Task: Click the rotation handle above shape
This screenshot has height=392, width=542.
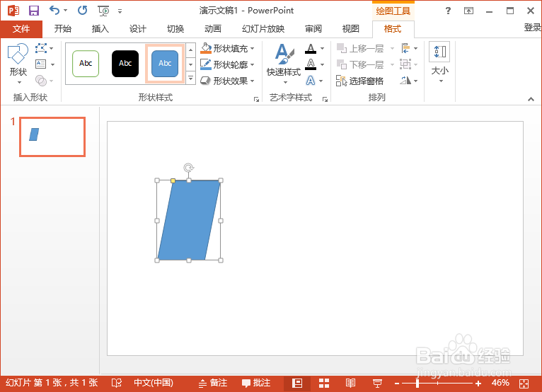Action: [189, 168]
